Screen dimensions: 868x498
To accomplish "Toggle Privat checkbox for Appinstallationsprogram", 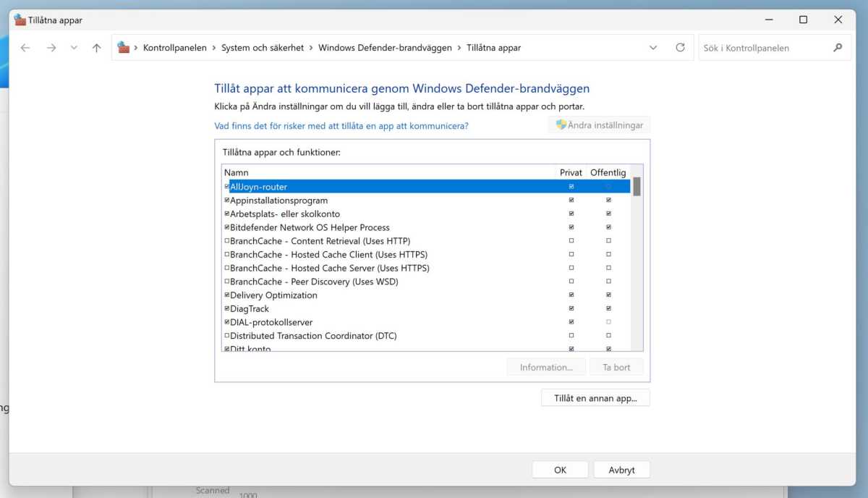I will [x=571, y=201].
